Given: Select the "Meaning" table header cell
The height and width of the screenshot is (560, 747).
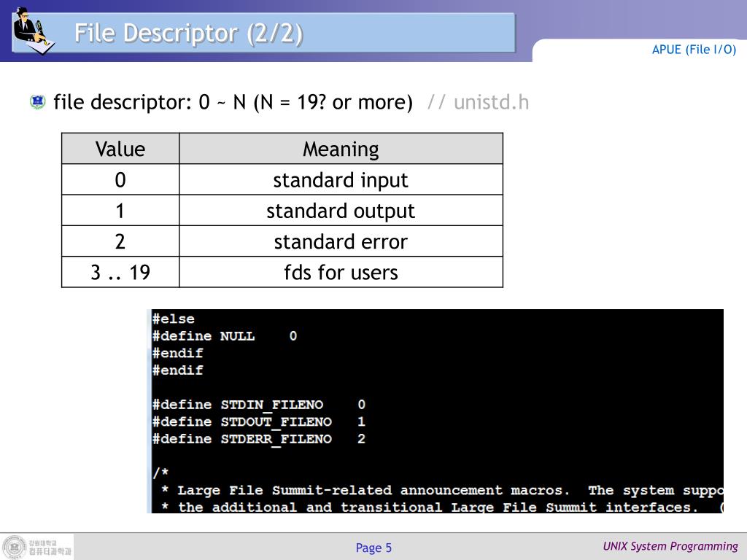Looking at the screenshot, I should pyautogui.click(x=341, y=149).
